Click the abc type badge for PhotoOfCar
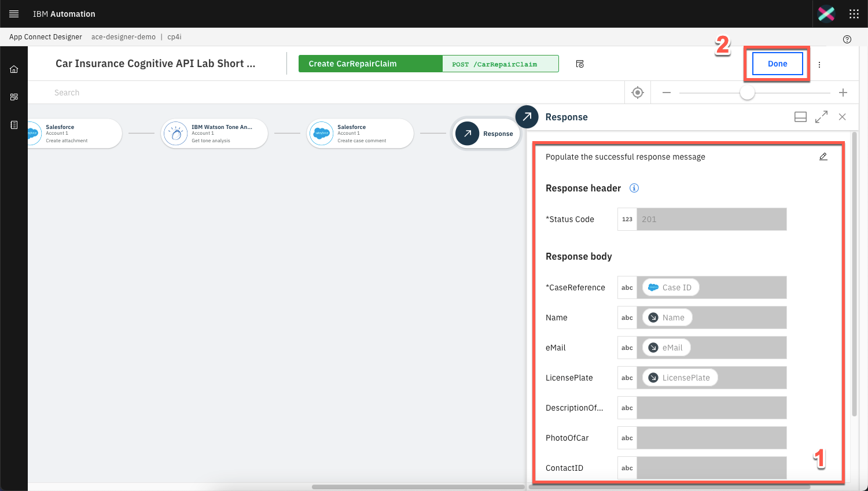Image resolution: width=868 pixels, height=491 pixels. coord(627,438)
